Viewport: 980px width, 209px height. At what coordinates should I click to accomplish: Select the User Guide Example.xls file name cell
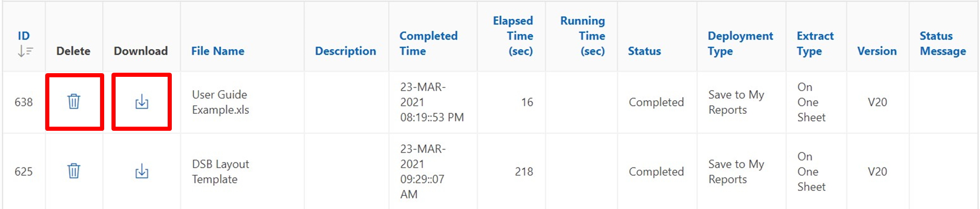[220, 102]
